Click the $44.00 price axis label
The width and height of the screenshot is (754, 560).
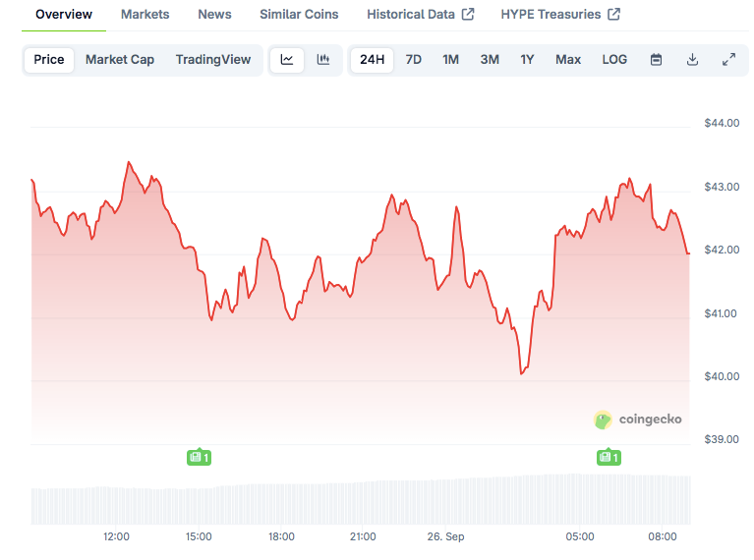point(722,123)
